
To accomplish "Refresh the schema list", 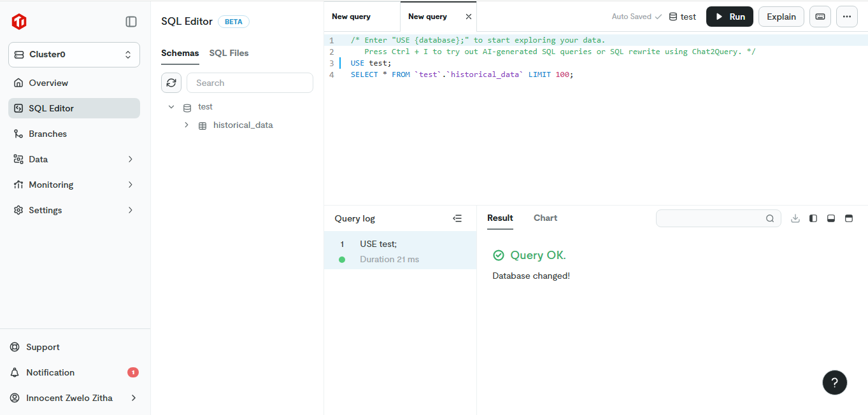I will click(x=171, y=83).
